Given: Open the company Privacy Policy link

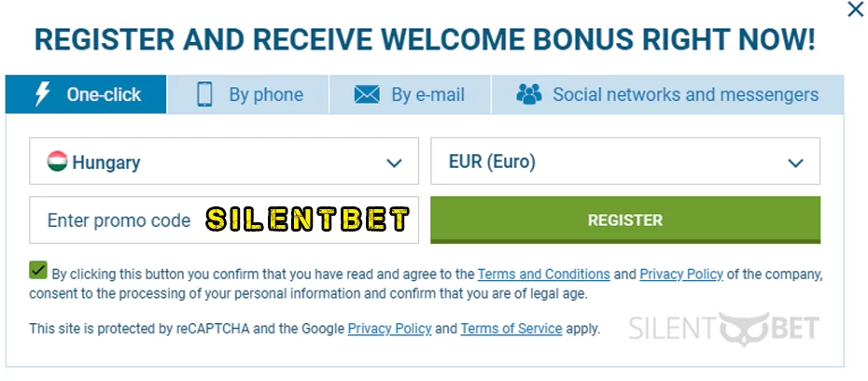Looking at the screenshot, I should click(x=681, y=275).
